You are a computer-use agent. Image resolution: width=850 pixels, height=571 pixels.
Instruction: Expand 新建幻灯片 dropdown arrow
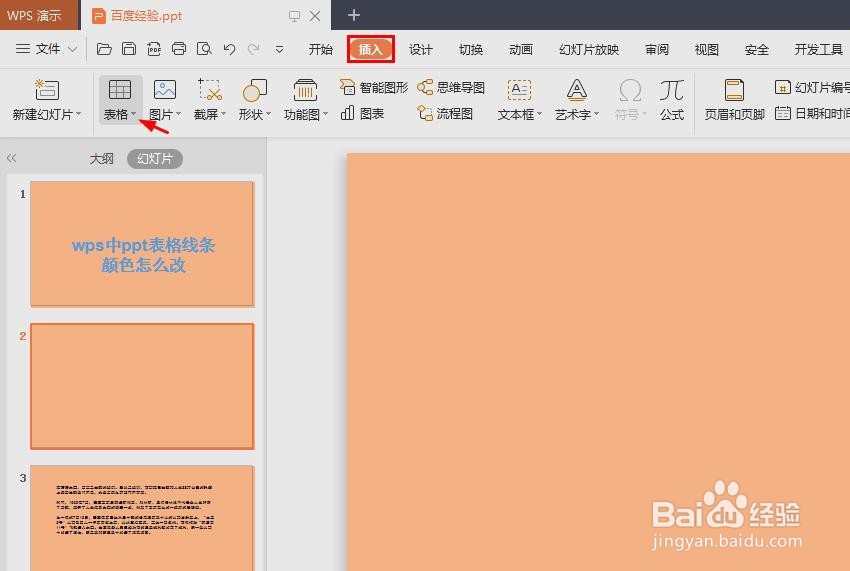tap(79, 114)
